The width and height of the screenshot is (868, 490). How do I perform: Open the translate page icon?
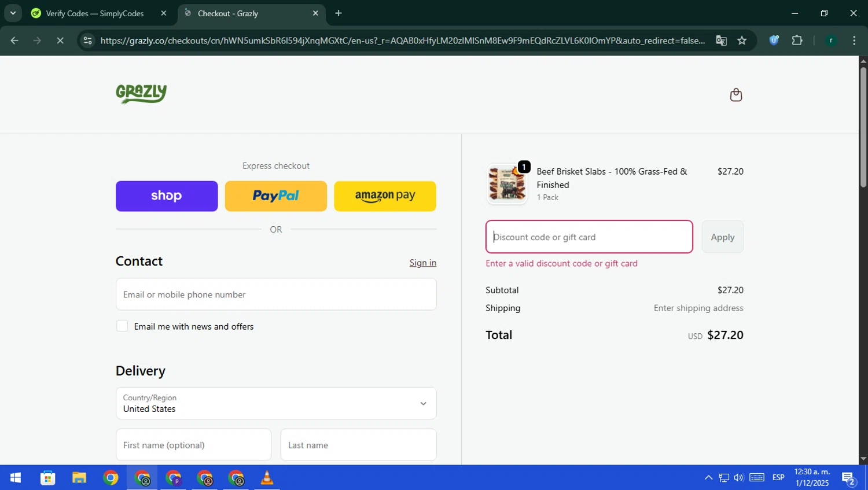[721, 40]
